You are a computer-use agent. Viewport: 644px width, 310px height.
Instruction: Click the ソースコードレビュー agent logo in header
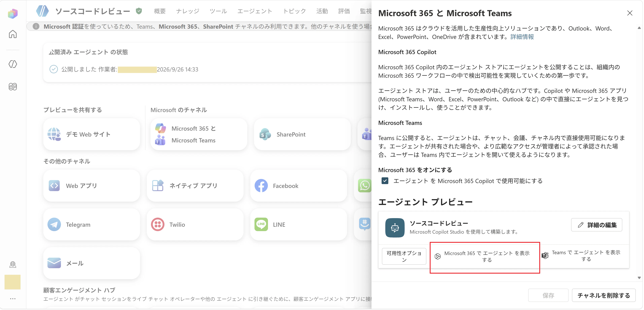coord(42,11)
